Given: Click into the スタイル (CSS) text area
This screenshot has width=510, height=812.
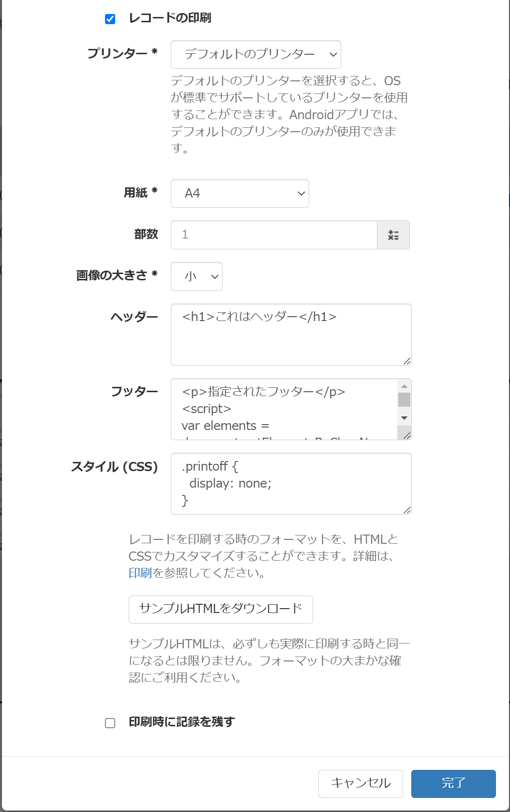Looking at the screenshot, I should pyautogui.click(x=291, y=484).
